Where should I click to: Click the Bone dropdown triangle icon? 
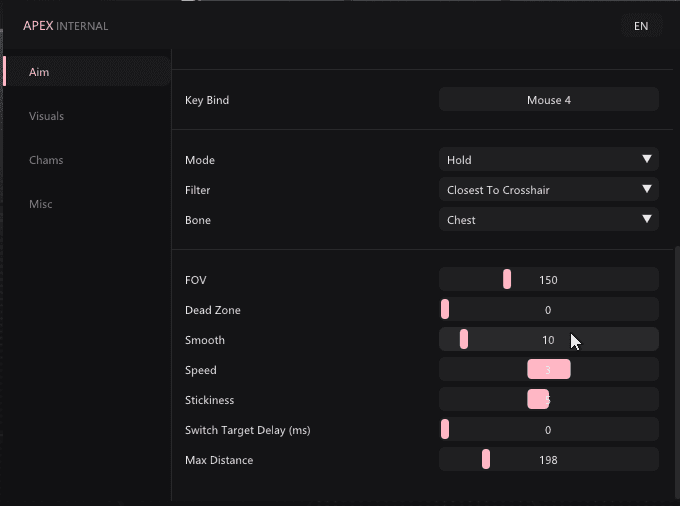click(647, 219)
